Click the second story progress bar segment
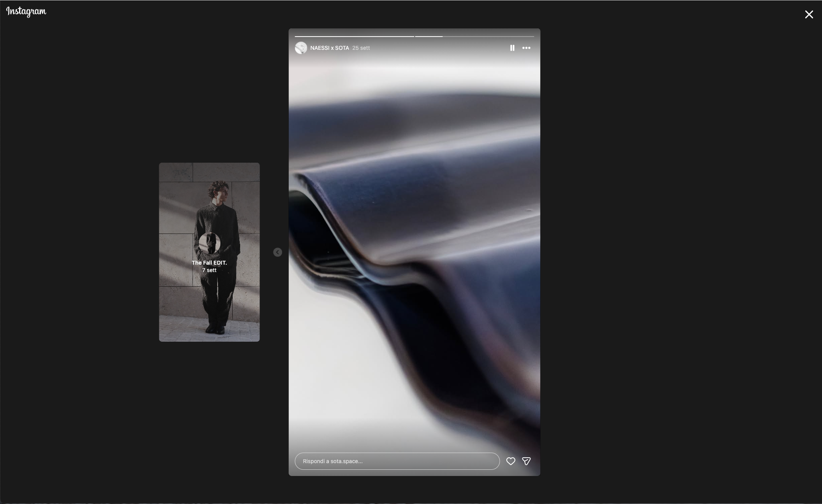The width and height of the screenshot is (822, 504). 429,37
